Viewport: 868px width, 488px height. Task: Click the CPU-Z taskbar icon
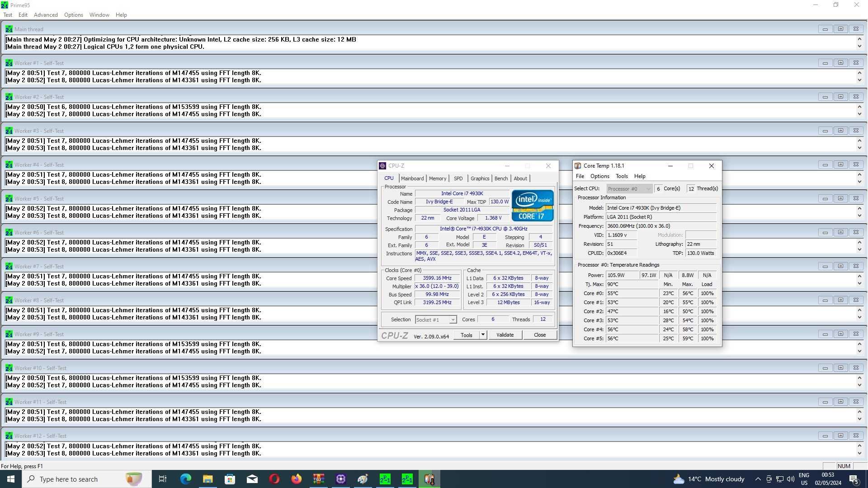tap(341, 479)
